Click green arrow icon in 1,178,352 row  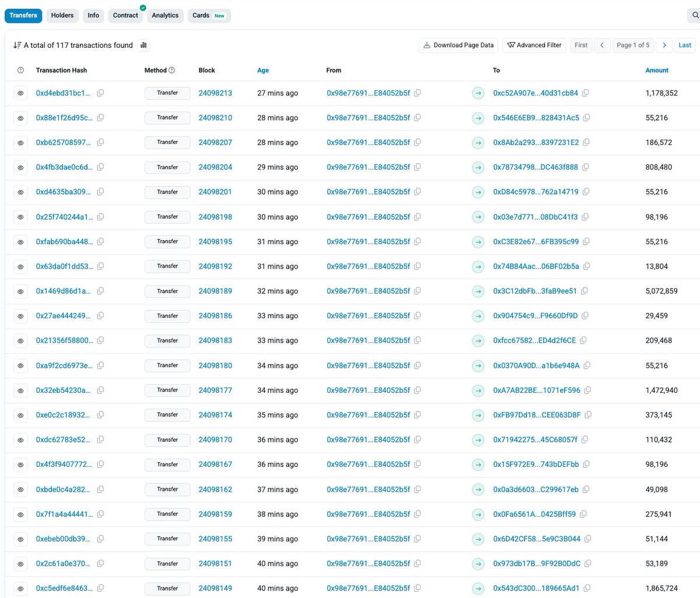tap(478, 93)
